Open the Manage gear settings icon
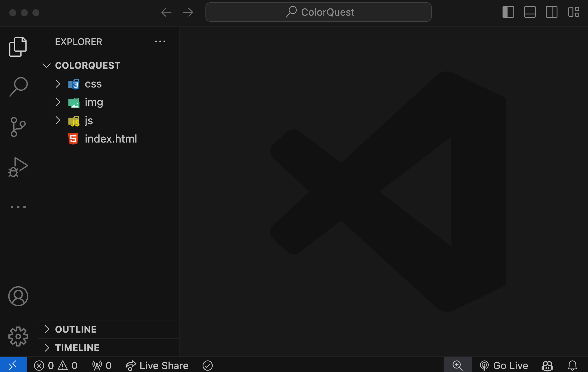Screen dimensions: 588x372 (x=18, y=336)
